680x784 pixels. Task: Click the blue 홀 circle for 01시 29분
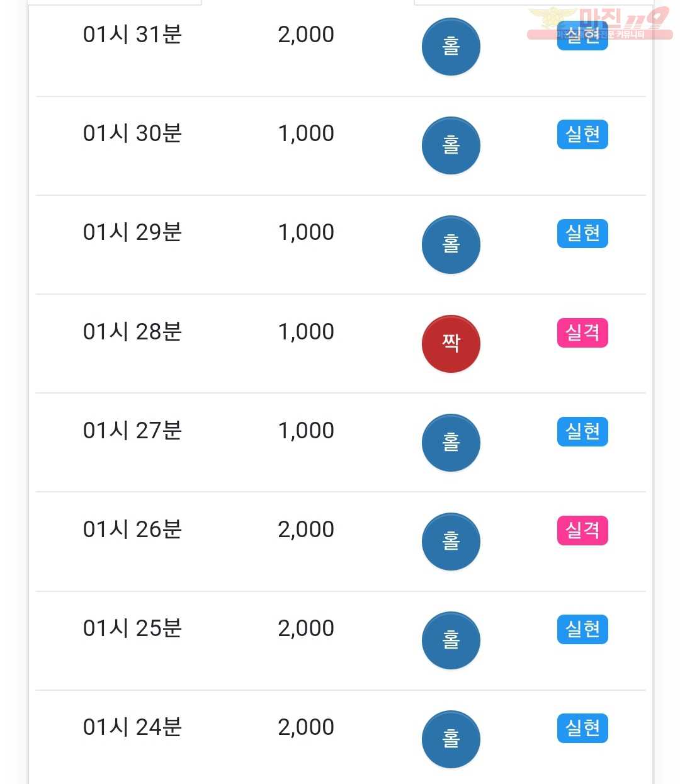pos(451,245)
